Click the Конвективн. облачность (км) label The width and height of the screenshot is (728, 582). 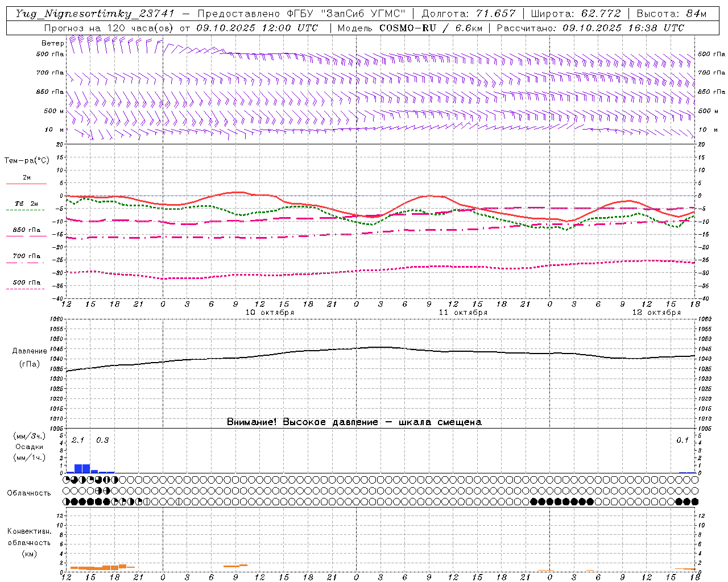coord(29,542)
